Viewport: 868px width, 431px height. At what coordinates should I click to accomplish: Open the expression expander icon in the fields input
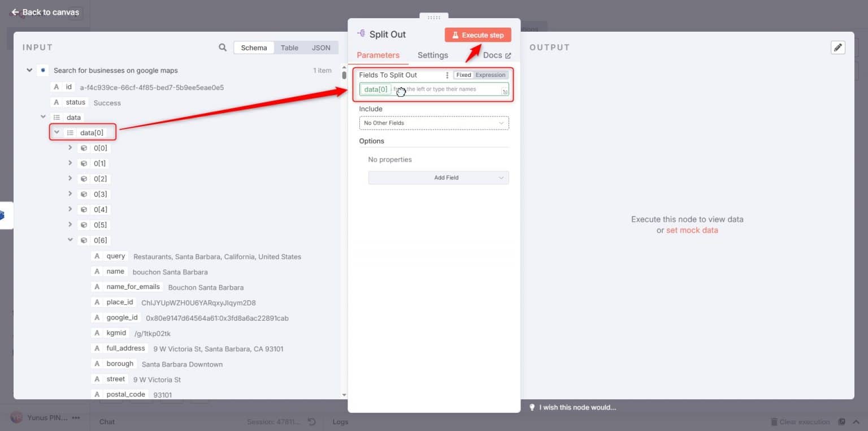point(505,90)
